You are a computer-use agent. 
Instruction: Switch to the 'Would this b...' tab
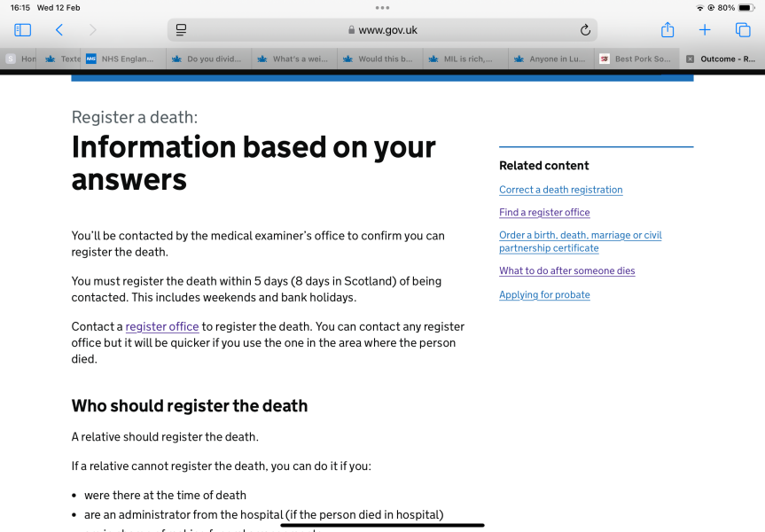(x=379, y=59)
